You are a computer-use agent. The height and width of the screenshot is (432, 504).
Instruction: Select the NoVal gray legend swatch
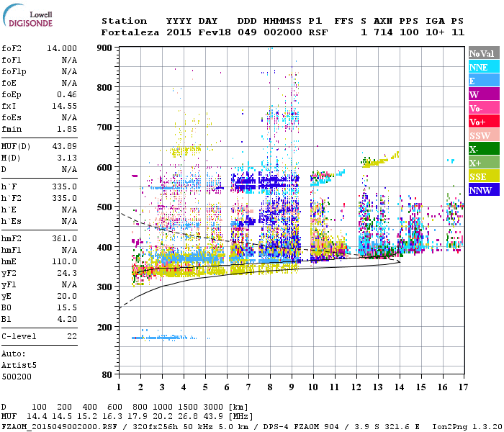point(481,53)
